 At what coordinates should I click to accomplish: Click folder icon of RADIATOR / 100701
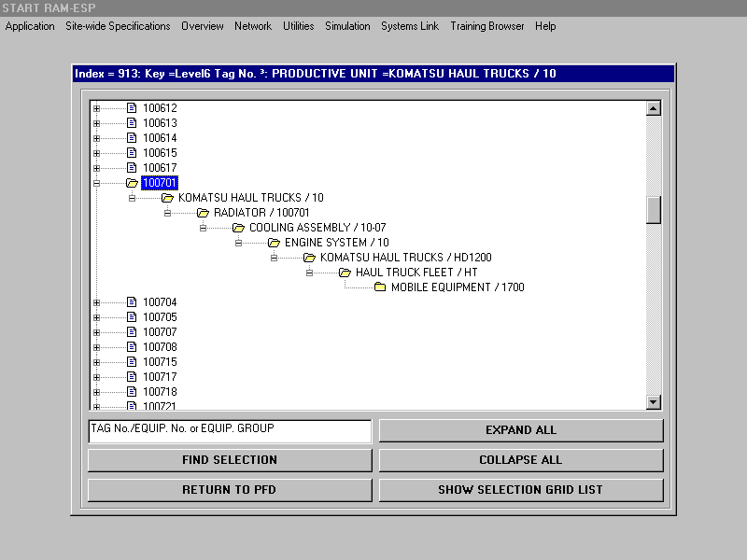[203, 213]
